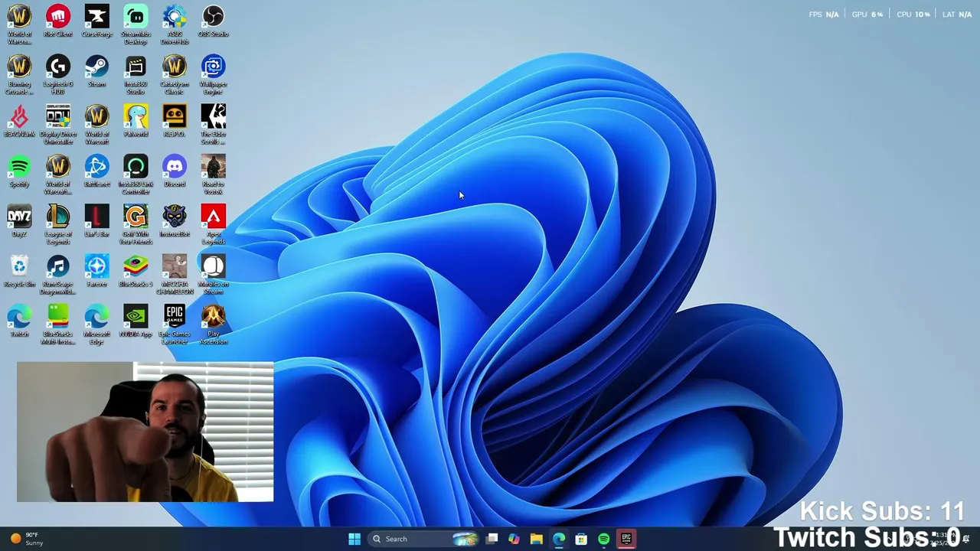This screenshot has width=980, height=551.
Task: Select the Palworld desktop shortcut
Action: pos(136,122)
